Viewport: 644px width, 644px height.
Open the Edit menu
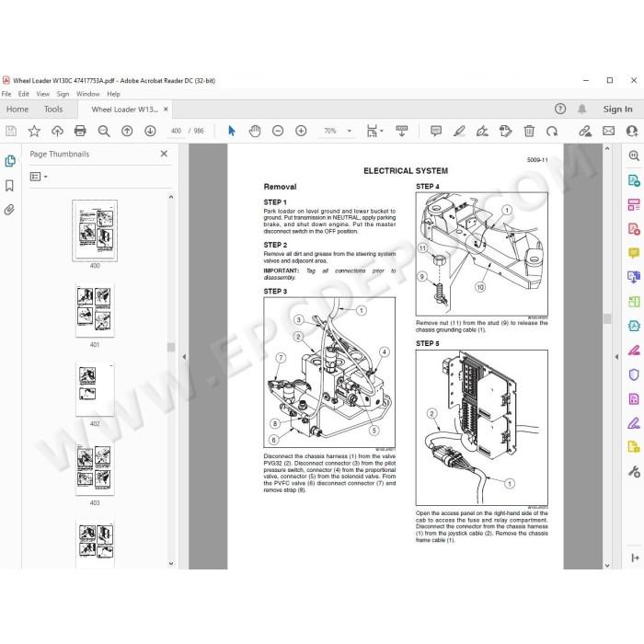click(24, 94)
